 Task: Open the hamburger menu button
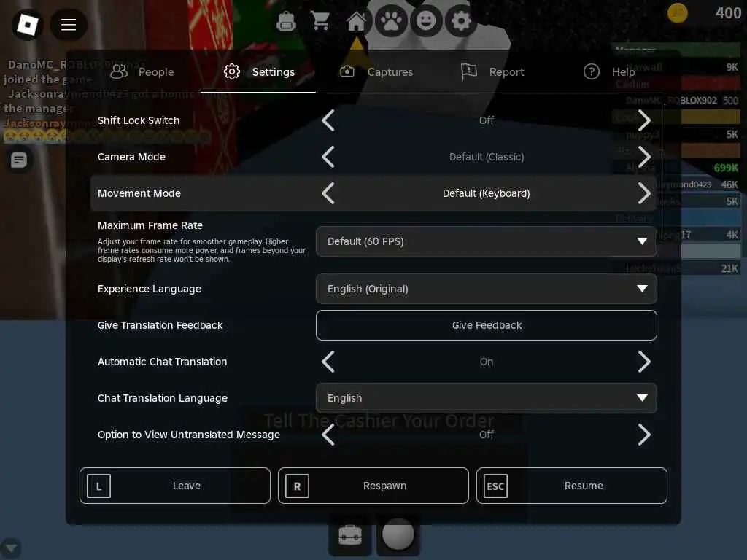coord(68,24)
